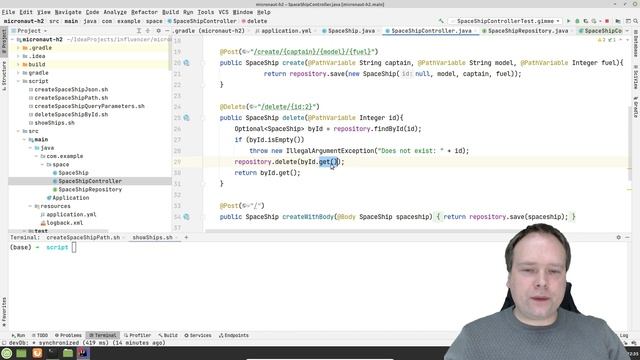Open the File menu
The height and width of the screenshot is (360, 640).
coord(8,12)
